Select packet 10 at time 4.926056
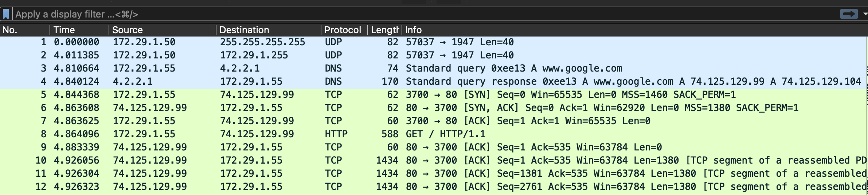 434,160
